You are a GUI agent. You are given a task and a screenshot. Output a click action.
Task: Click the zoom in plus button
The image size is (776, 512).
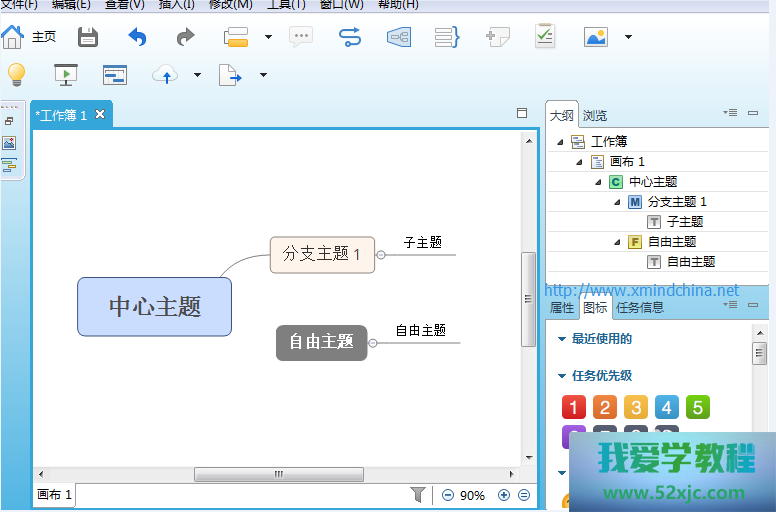(504, 495)
